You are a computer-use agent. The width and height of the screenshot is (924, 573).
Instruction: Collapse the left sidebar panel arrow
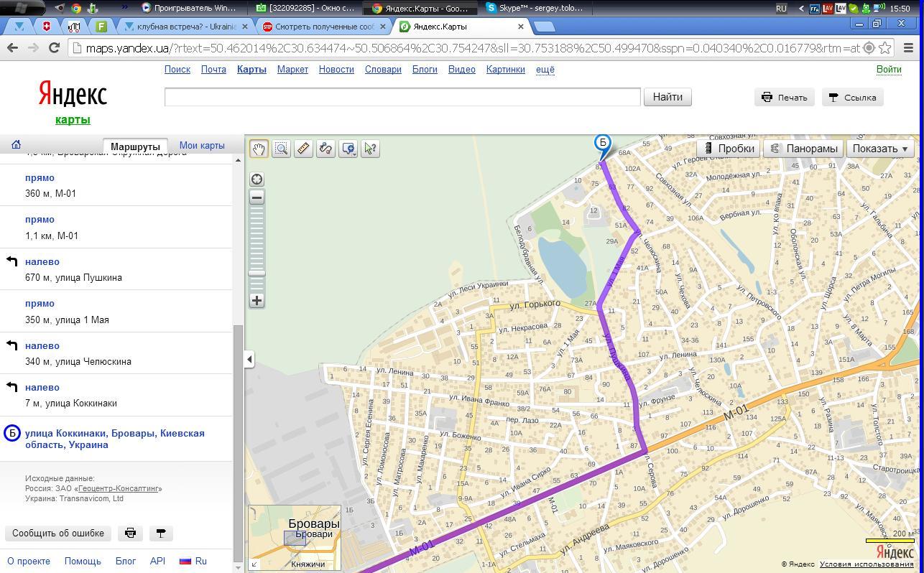pos(249,359)
